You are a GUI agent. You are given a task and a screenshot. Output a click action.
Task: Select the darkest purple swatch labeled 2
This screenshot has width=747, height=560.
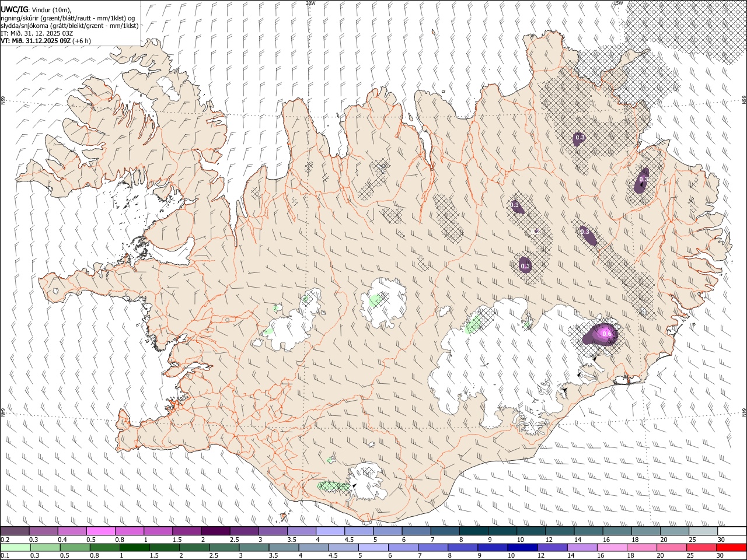215,531
